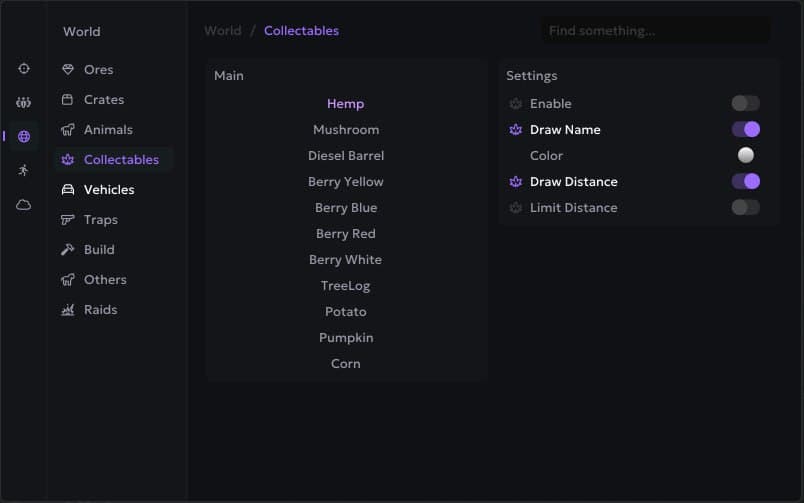
Task: Click the World breadcrumb link
Action: [222, 31]
